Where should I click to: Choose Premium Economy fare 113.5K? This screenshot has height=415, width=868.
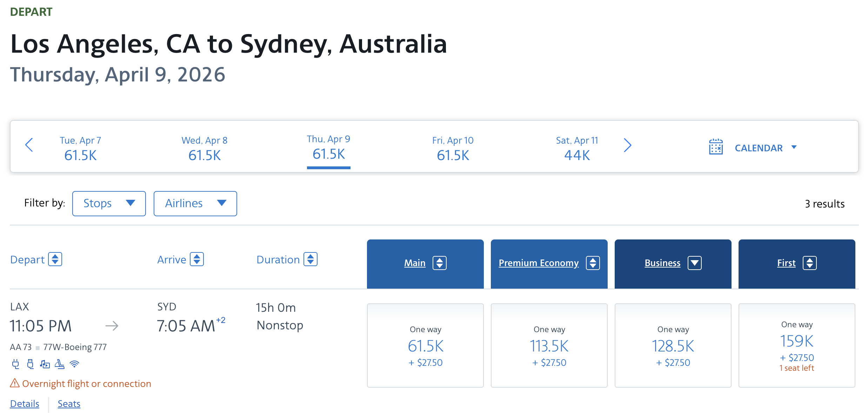[549, 345]
